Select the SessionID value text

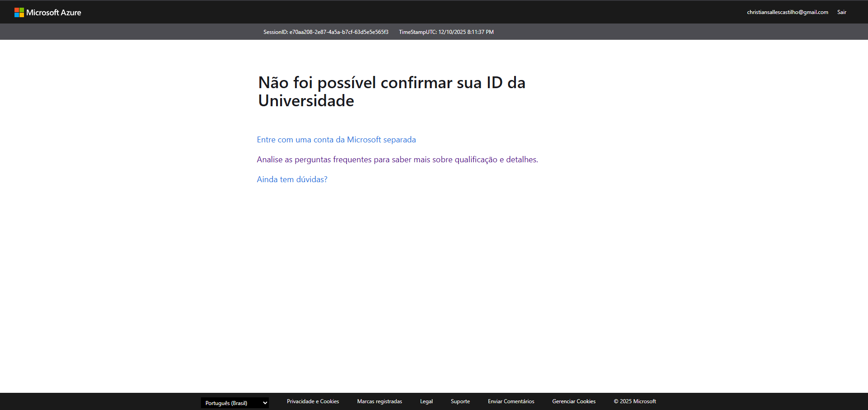click(339, 32)
